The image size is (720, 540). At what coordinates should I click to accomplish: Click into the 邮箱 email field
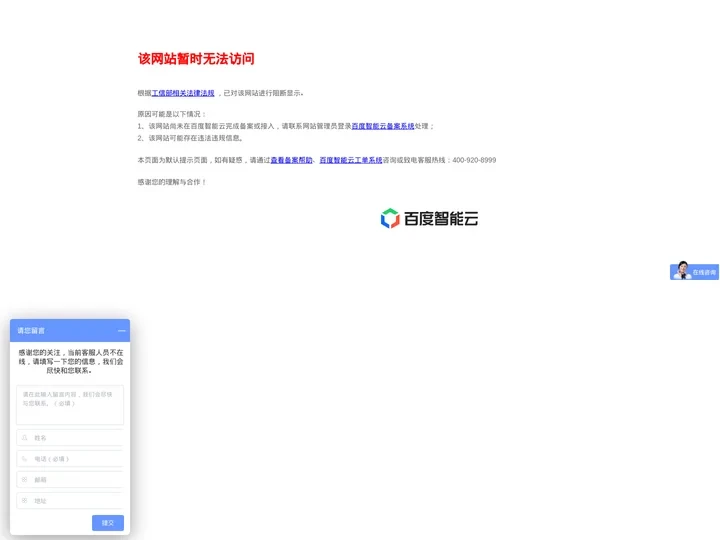tap(70, 479)
